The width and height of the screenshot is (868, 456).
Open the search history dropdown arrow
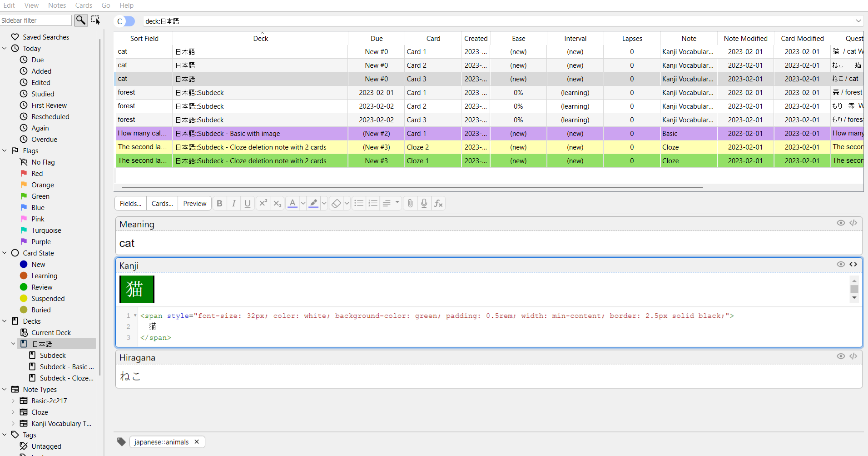(x=858, y=21)
